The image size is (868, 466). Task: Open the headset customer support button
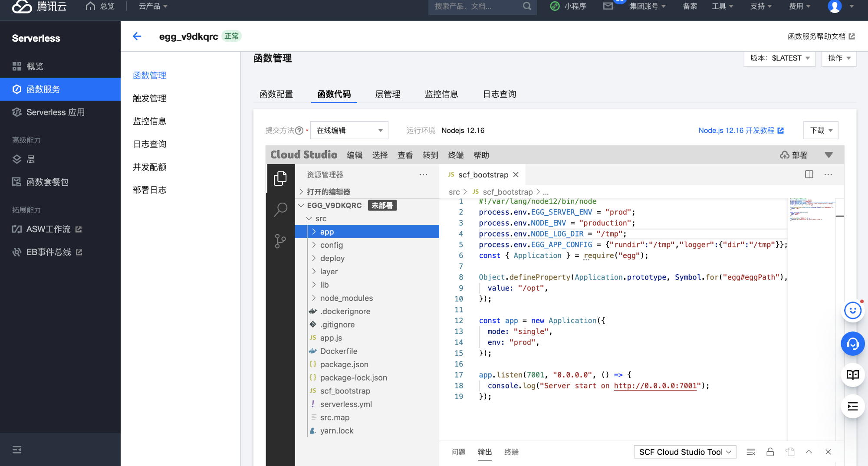tap(852, 344)
